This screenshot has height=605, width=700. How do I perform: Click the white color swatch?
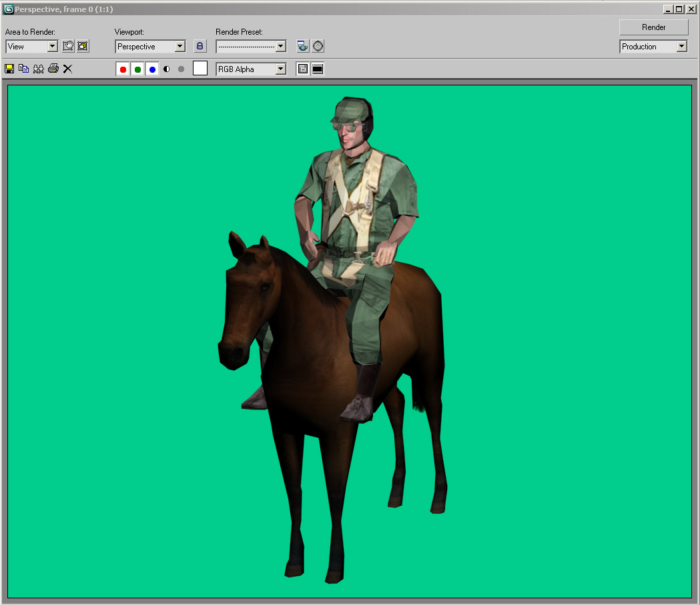pos(200,69)
